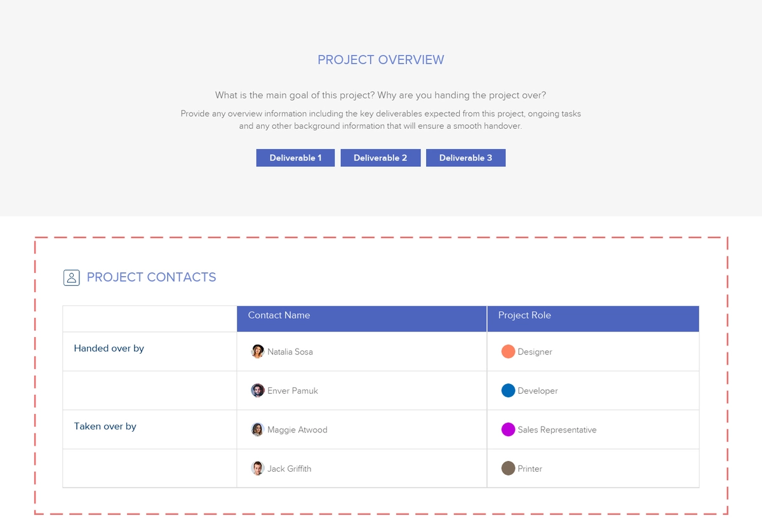The width and height of the screenshot is (762, 532).
Task: Click Enver Pamuk's avatar photo
Action: (x=257, y=390)
